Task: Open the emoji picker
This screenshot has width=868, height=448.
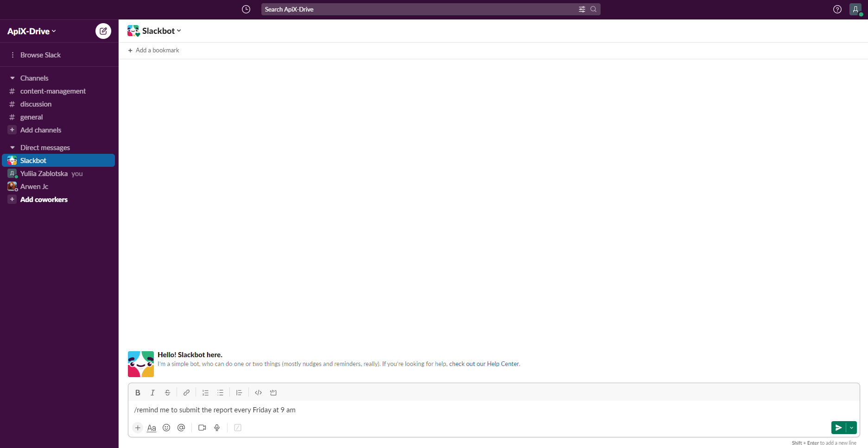Action: [x=166, y=428]
